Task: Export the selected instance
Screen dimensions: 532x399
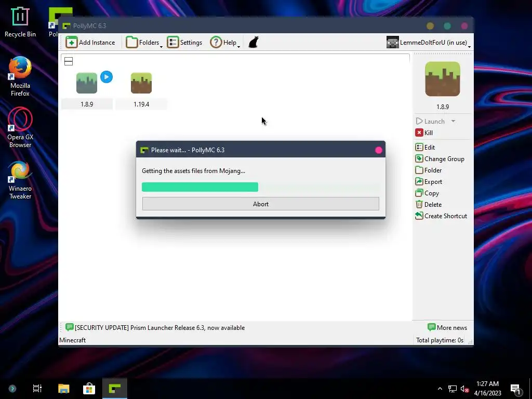Action: coord(429,182)
